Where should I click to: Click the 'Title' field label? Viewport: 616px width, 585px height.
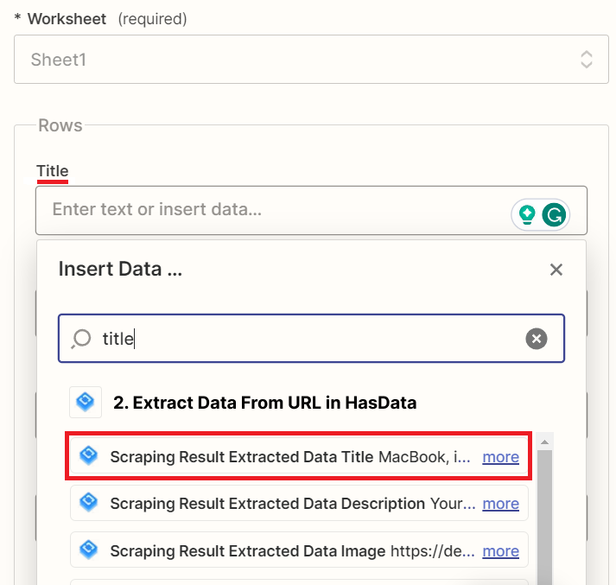[x=52, y=171]
